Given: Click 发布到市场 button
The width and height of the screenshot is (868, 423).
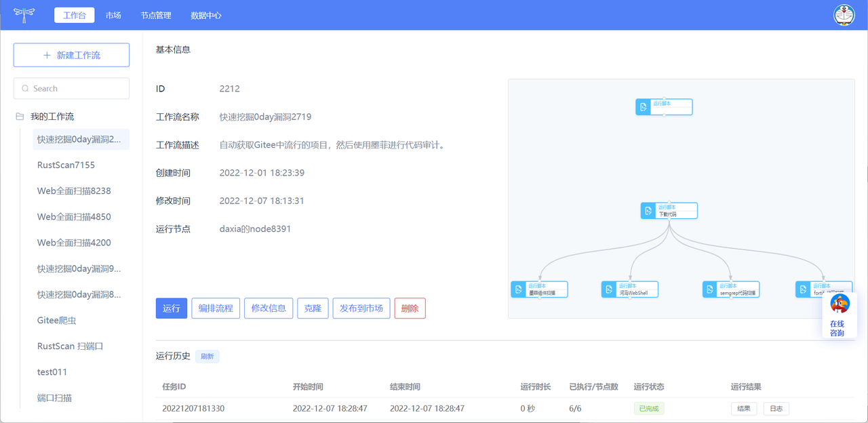Looking at the screenshot, I should pyautogui.click(x=361, y=308).
